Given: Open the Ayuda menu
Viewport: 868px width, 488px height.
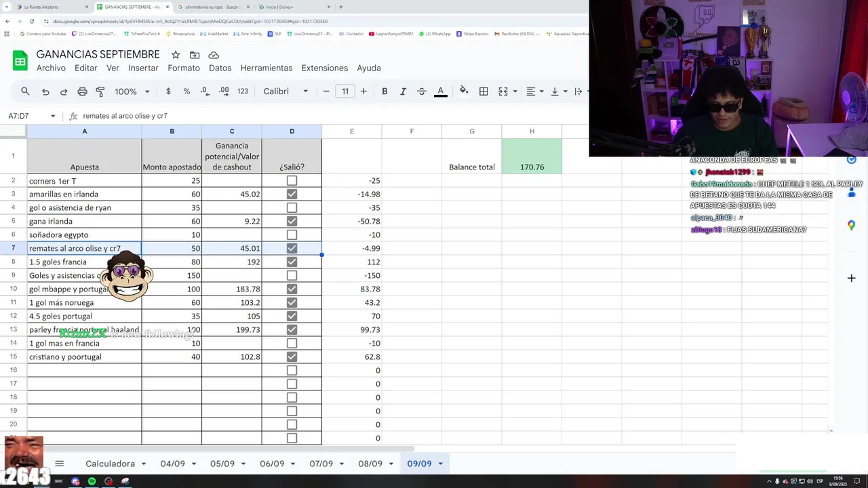Looking at the screenshot, I should 369,68.
